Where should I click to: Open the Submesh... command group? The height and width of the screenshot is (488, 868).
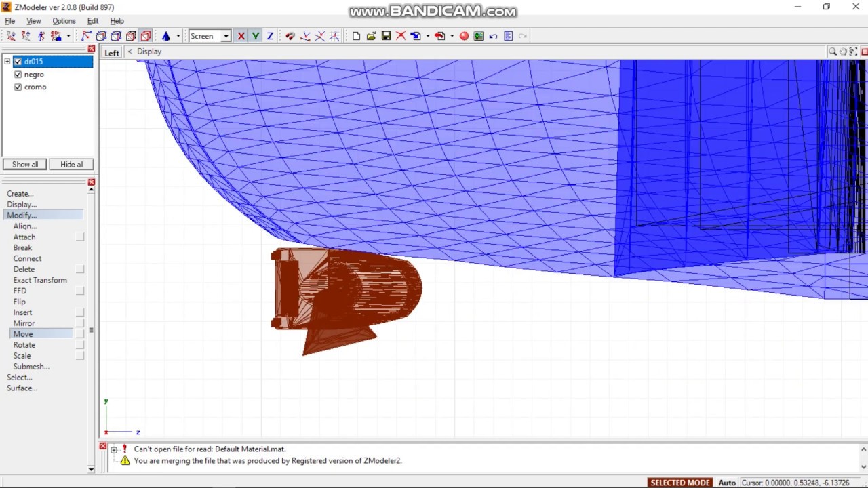click(31, 367)
